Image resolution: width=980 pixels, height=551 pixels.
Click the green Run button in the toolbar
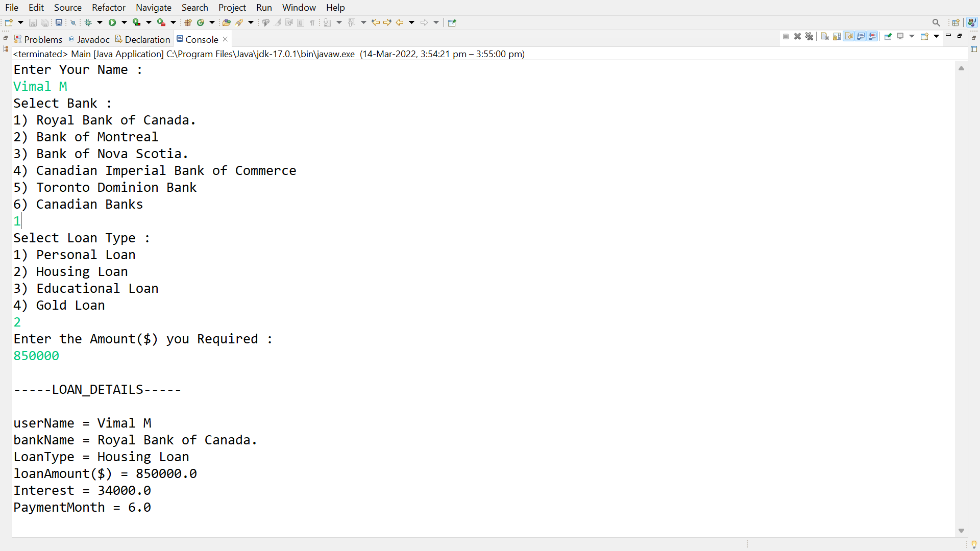click(112, 22)
